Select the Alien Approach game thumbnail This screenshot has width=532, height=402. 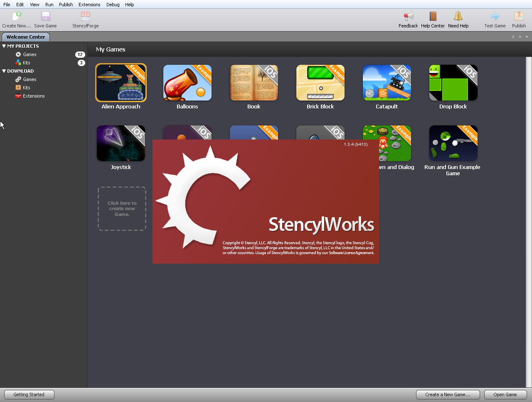121,83
